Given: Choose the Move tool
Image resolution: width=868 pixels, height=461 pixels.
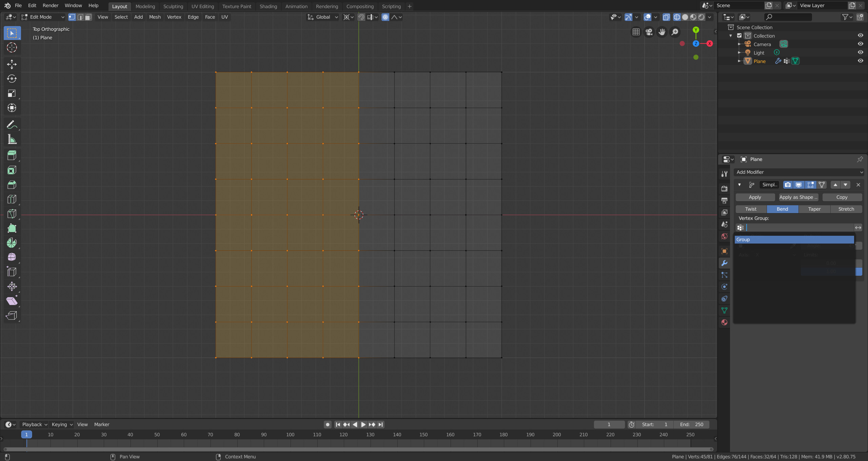Looking at the screenshot, I should pos(12,64).
